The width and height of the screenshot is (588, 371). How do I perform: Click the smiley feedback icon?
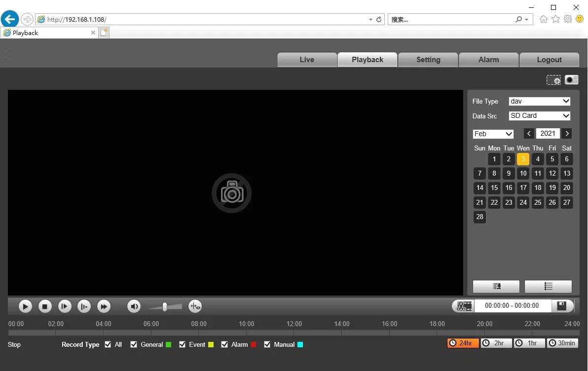(580, 19)
